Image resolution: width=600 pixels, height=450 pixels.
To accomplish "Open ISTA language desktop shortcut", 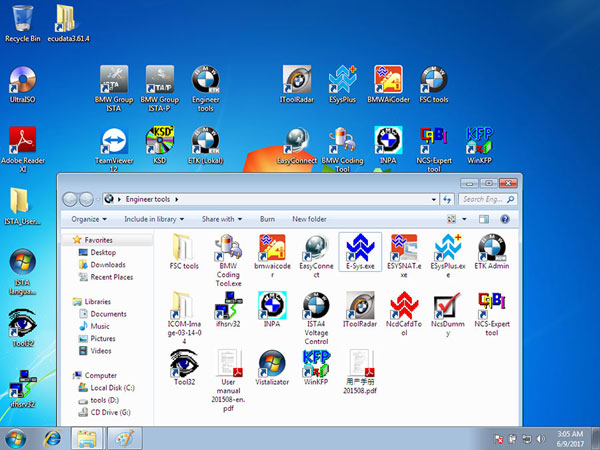I will point(22,271).
